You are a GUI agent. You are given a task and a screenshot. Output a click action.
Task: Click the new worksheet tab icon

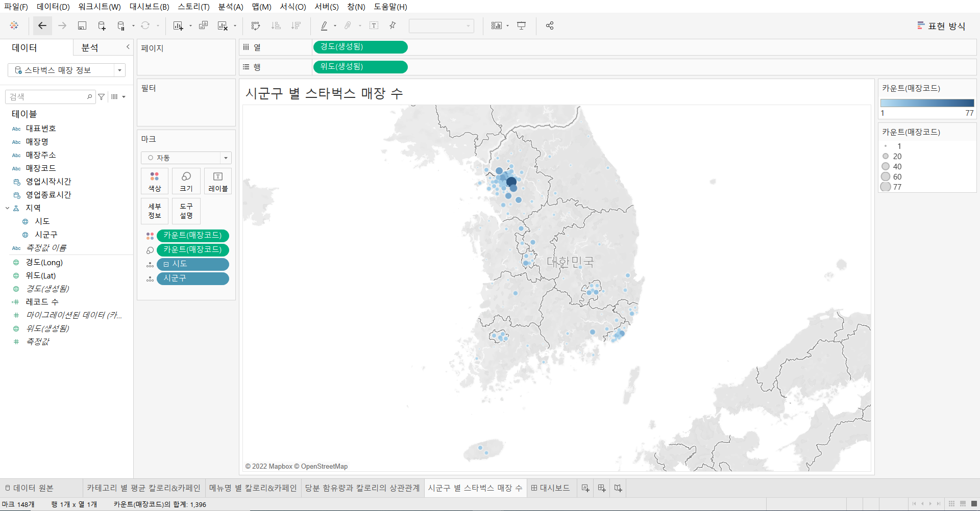585,488
